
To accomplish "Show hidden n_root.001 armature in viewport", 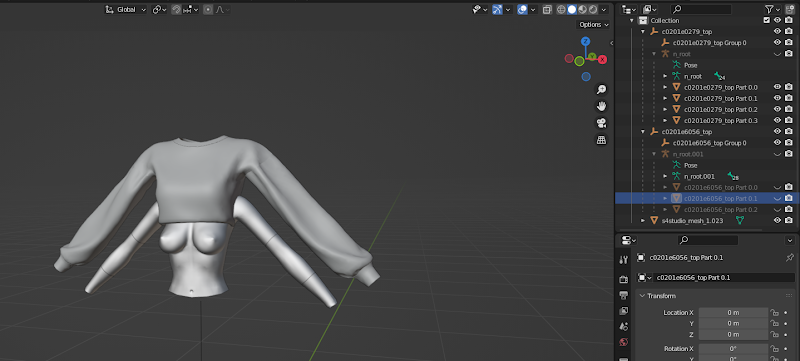I will [778, 154].
